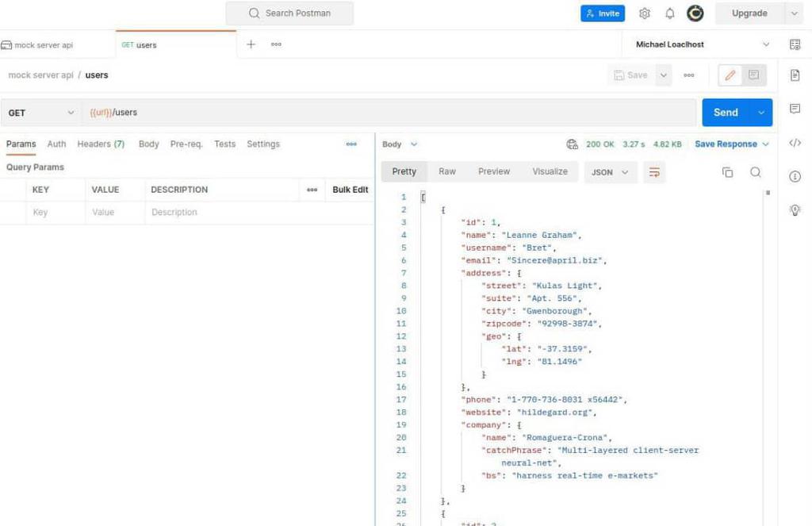The image size is (812, 526).
Task: Switch to the Headers (7) tab
Action: click(x=101, y=144)
